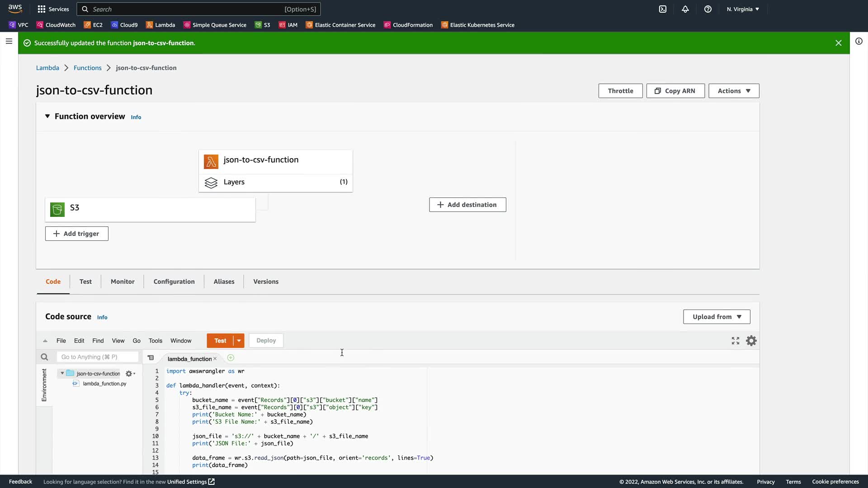Open the help question mark icon

coord(708,9)
